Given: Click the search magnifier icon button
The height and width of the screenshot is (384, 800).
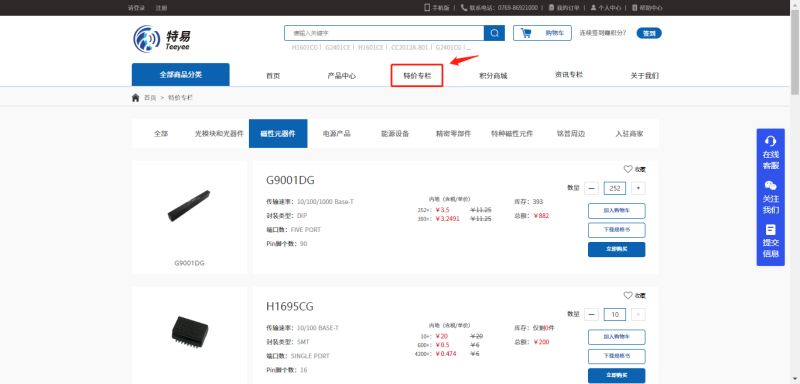Looking at the screenshot, I should pyautogui.click(x=494, y=33).
